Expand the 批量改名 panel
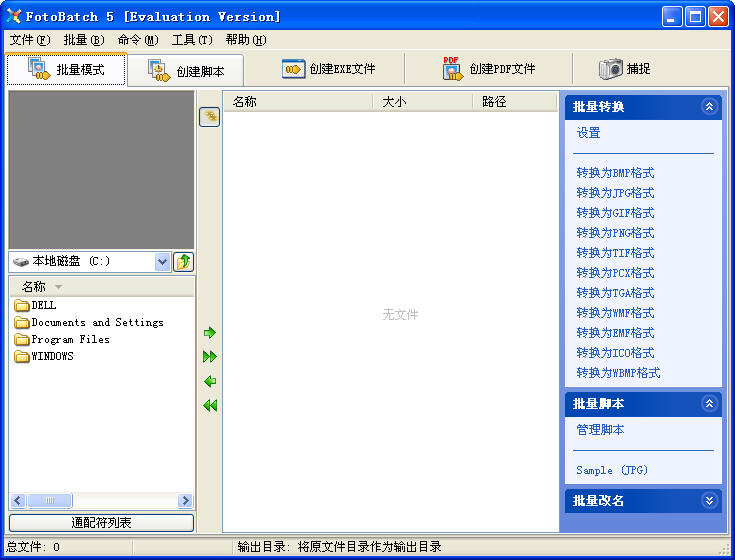This screenshot has width=735, height=560. [x=709, y=500]
